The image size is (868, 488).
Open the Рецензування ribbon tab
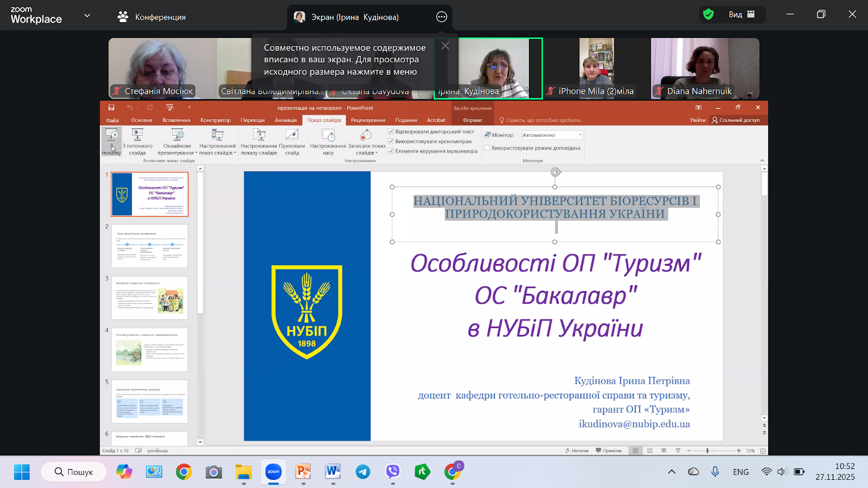point(368,120)
